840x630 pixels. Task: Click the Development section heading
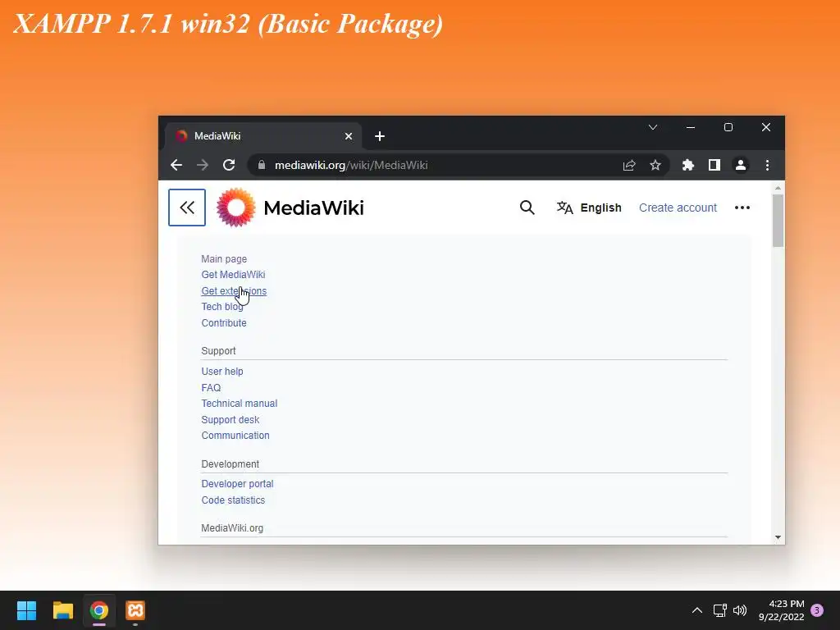[230, 464]
